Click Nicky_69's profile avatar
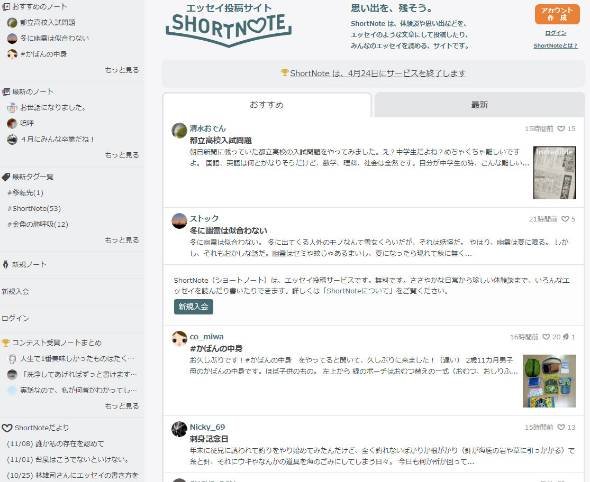 click(x=179, y=429)
